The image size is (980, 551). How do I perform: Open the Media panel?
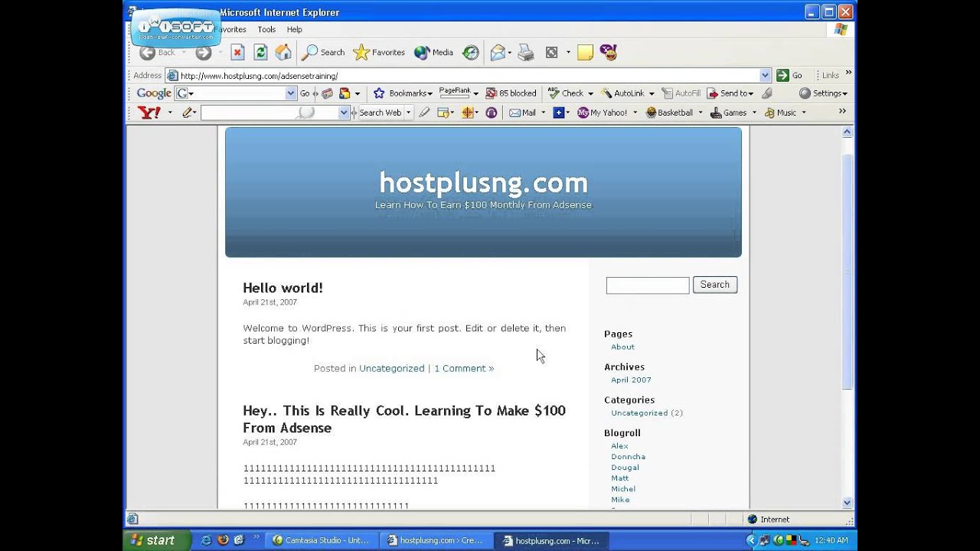434,52
